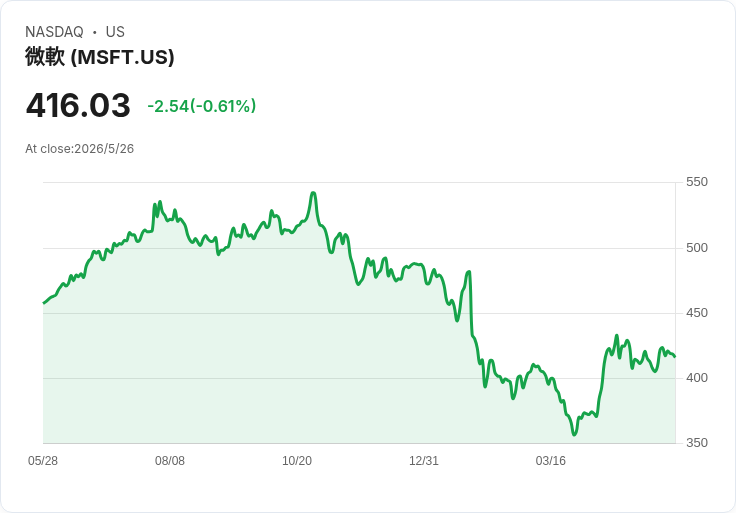The image size is (736, 513).
Task: Click the chart line's rightmost end point
Action: coord(675,357)
